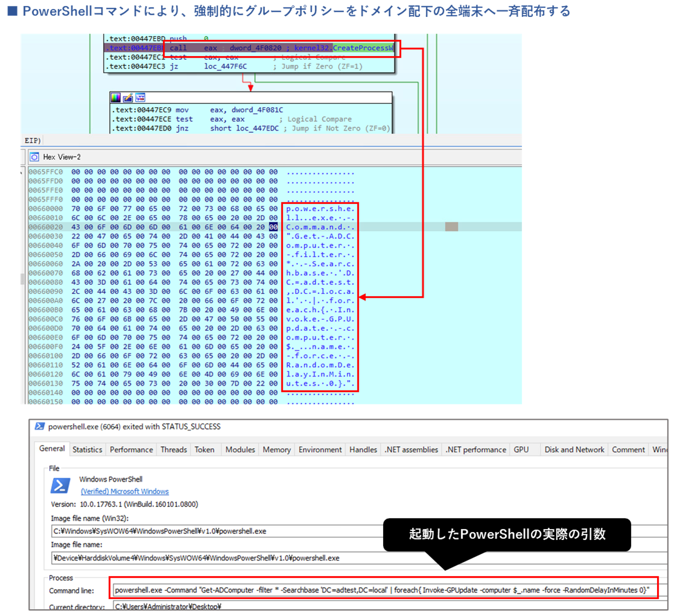Click the group nodes icon
Viewport: 676px width, 616px height.
140,97
